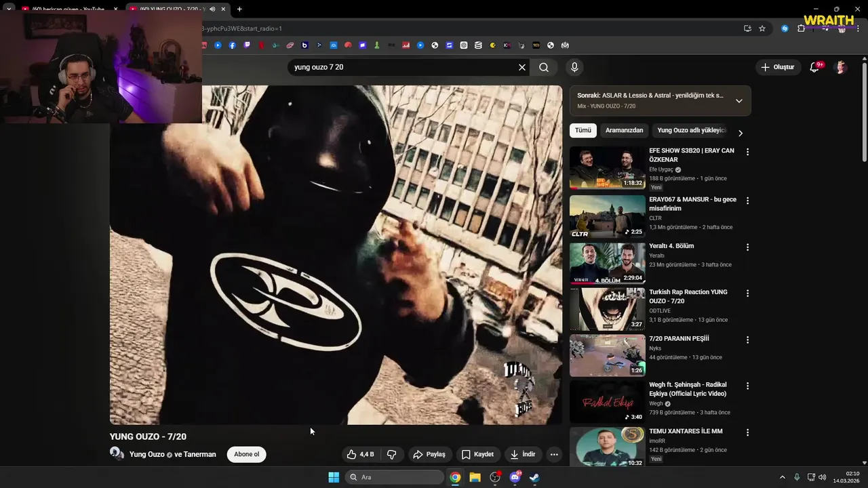Open options for ERAY067 & MANSUR video
The width and height of the screenshot is (868, 488).
click(747, 201)
